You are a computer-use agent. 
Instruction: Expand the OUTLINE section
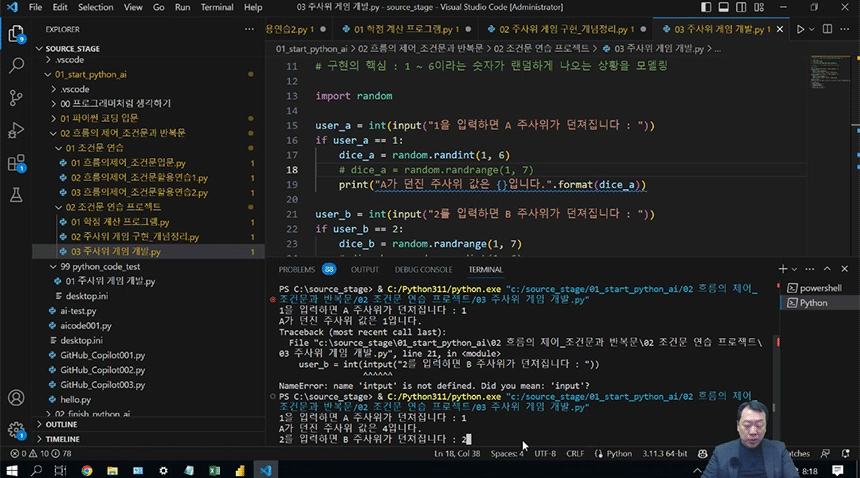coord(61,424)
